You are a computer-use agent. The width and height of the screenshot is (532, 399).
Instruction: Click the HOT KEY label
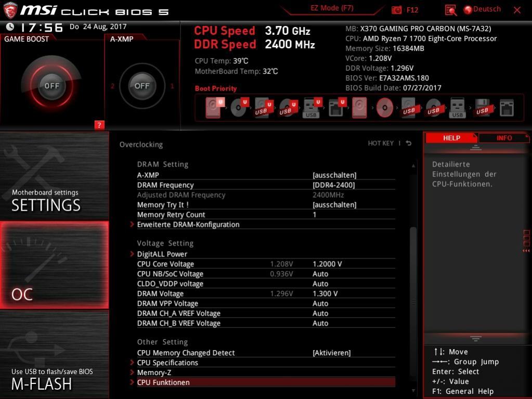(381, 143)
